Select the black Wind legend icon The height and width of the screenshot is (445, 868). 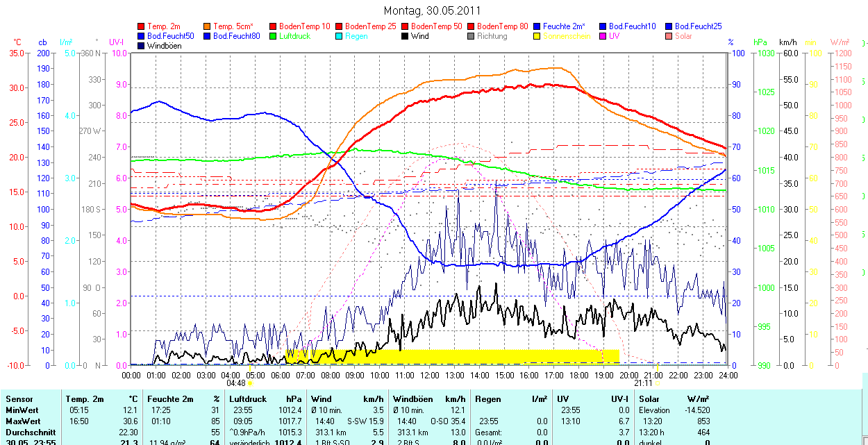tap(405, 36)
